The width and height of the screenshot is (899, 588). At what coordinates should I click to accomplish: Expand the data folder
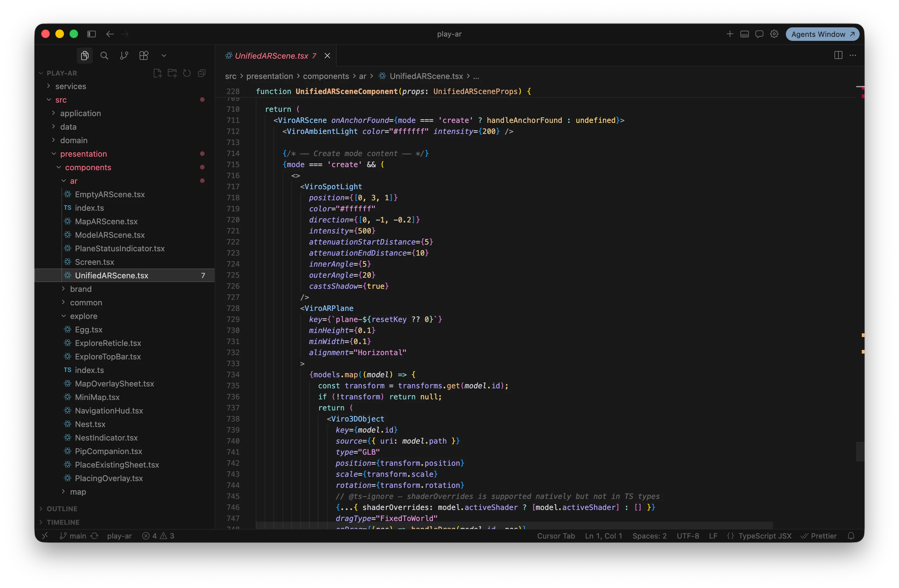[x=125, y=127]
